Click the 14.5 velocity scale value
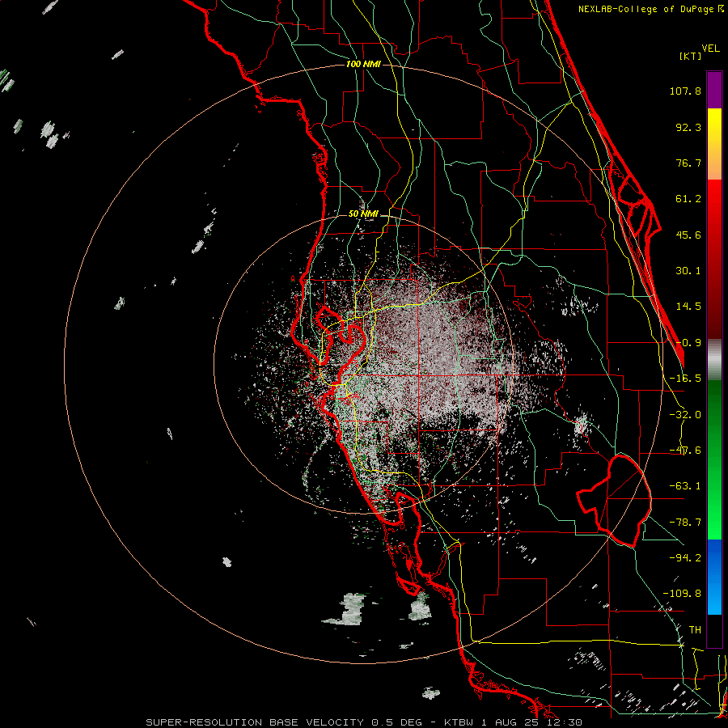The image size is (728, 728). [x=688, y=307]
